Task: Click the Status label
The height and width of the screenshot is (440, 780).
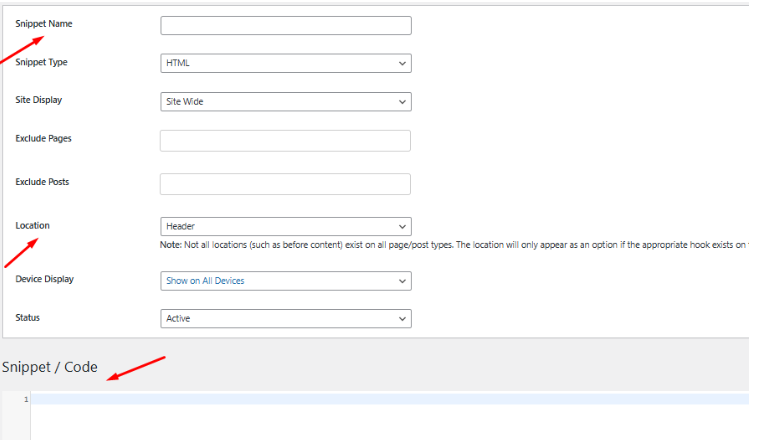Action: click(28, 317)
